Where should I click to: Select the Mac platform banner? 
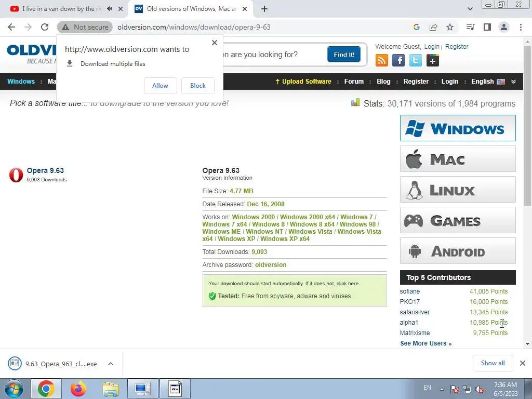tap(458, 159)
